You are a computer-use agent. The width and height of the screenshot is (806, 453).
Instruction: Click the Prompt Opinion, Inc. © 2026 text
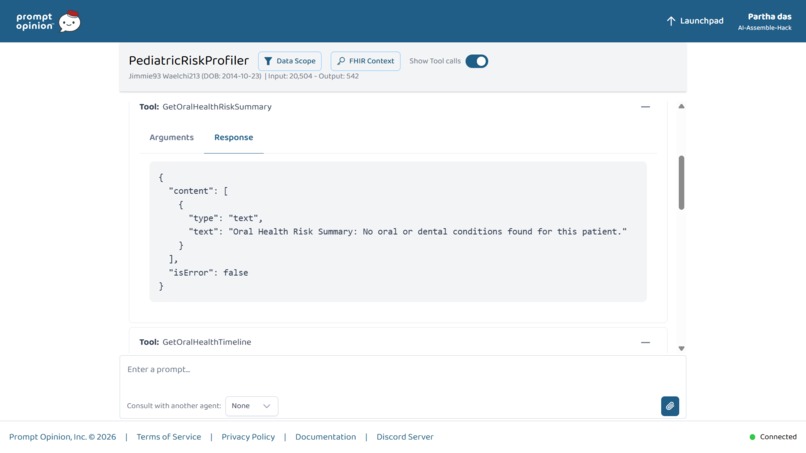[62, 437]
